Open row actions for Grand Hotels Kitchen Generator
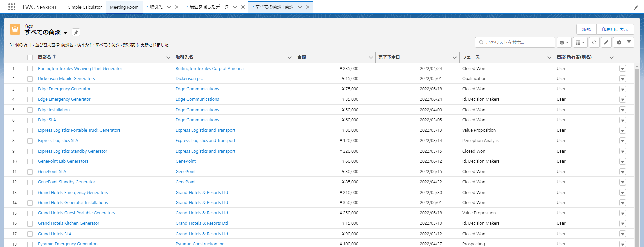 (623, 223)
